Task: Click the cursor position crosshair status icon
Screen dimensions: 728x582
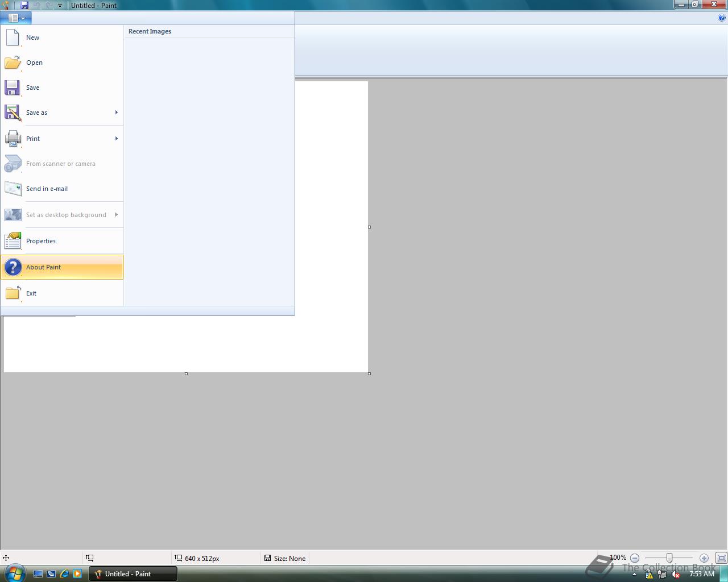Action: point(6,558)
